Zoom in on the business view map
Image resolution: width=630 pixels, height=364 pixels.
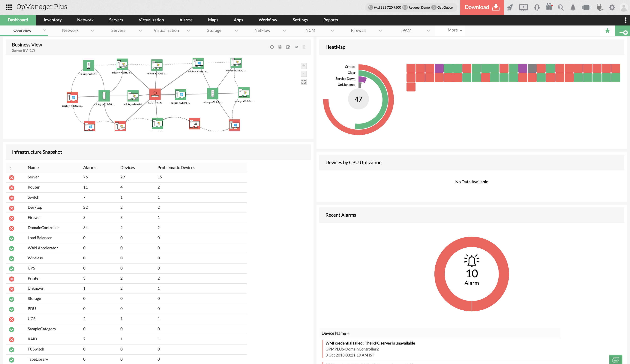coord(304,66)
